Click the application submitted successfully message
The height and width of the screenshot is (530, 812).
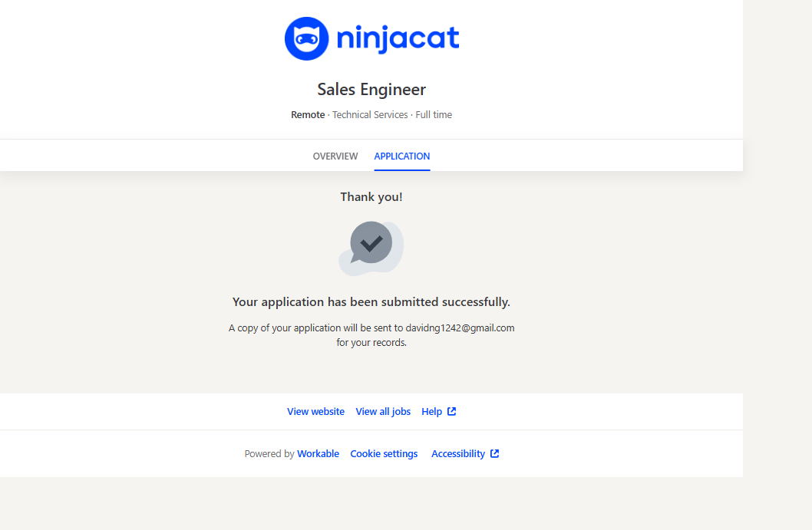(x=371, y=302)
